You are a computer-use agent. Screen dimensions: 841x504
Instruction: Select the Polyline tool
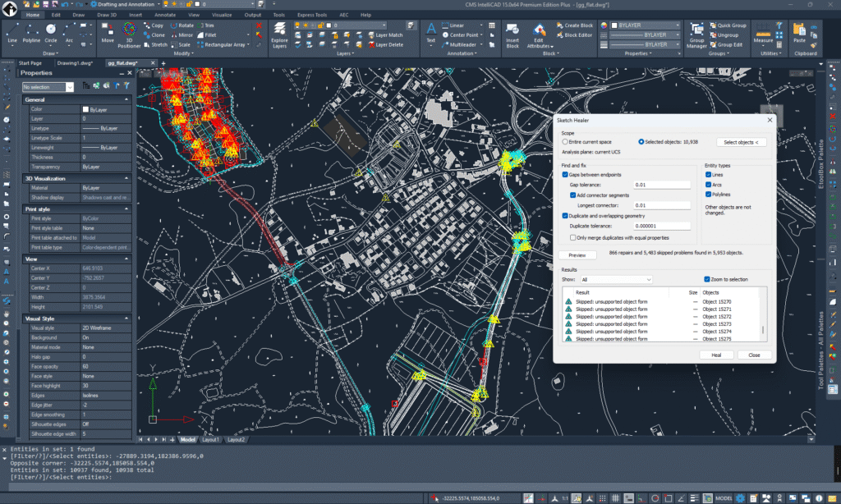pyautogui.click(x=31, y=33)
